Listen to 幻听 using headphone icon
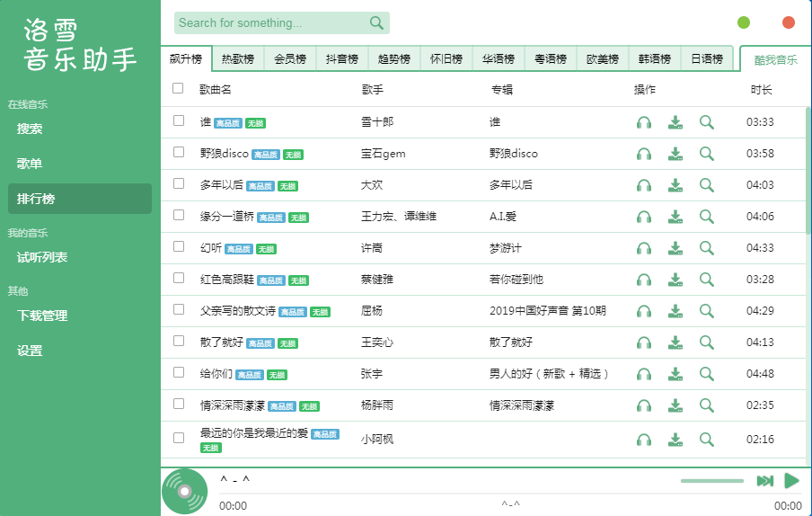The width and height of the screenshot is (812, 516). click(643, 248)
